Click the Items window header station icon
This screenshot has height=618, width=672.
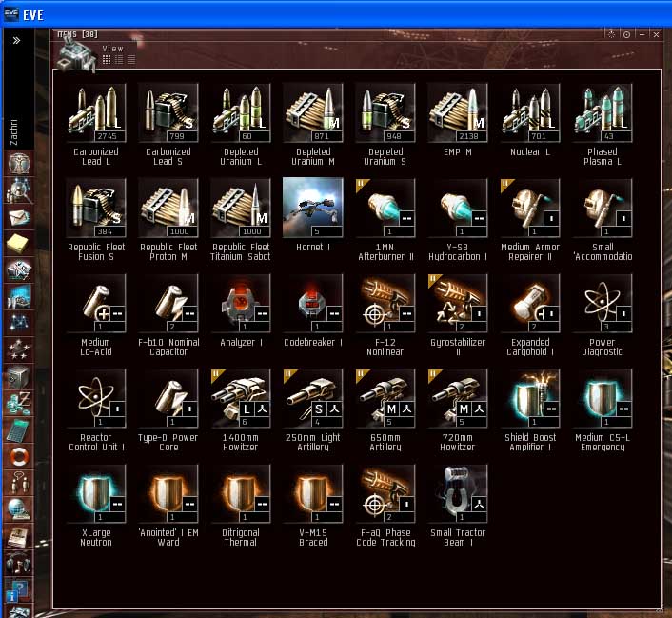[76, 53]
